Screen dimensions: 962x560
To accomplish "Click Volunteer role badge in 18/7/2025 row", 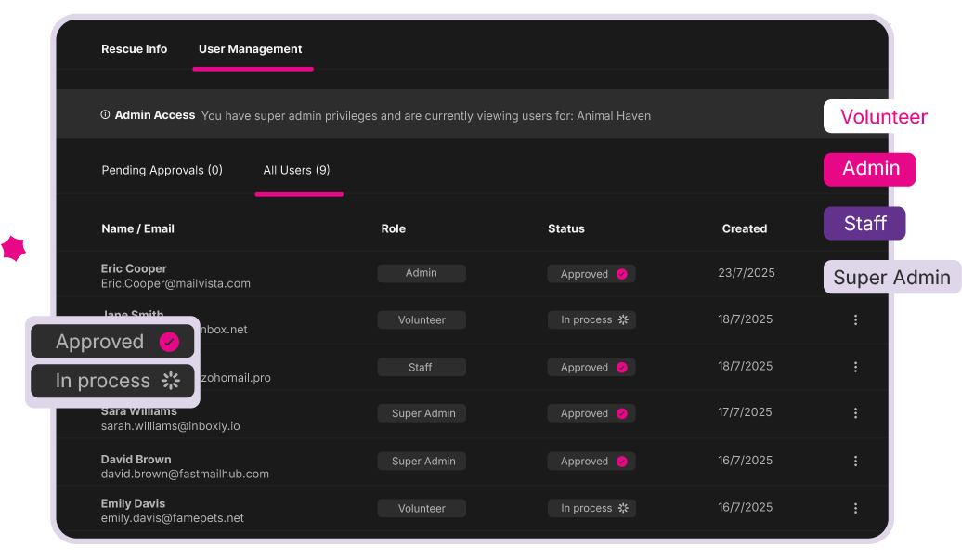I will (x=422, y=319).
